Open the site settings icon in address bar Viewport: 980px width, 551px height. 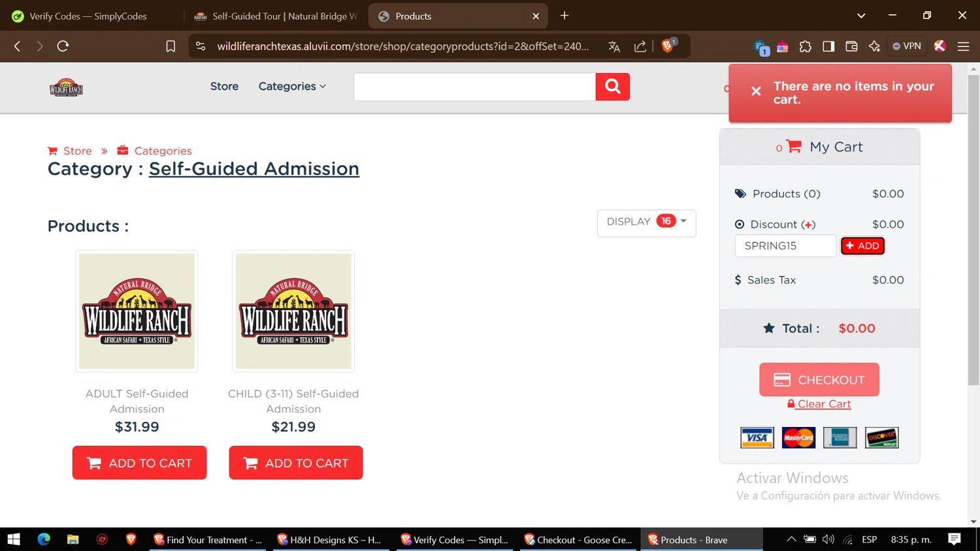[201, 46]
